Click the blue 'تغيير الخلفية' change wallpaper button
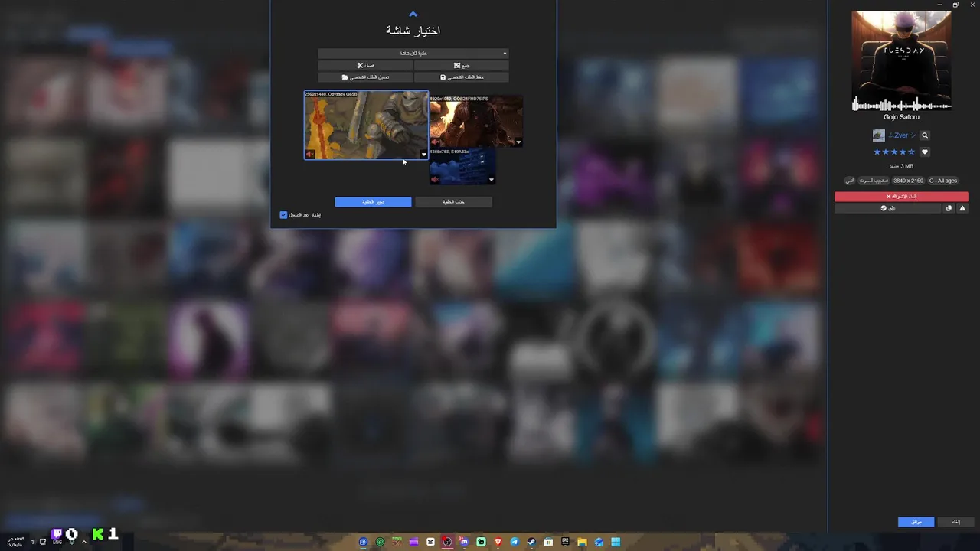The width and height of the screenshot is (980, 551). coord(373,202)
